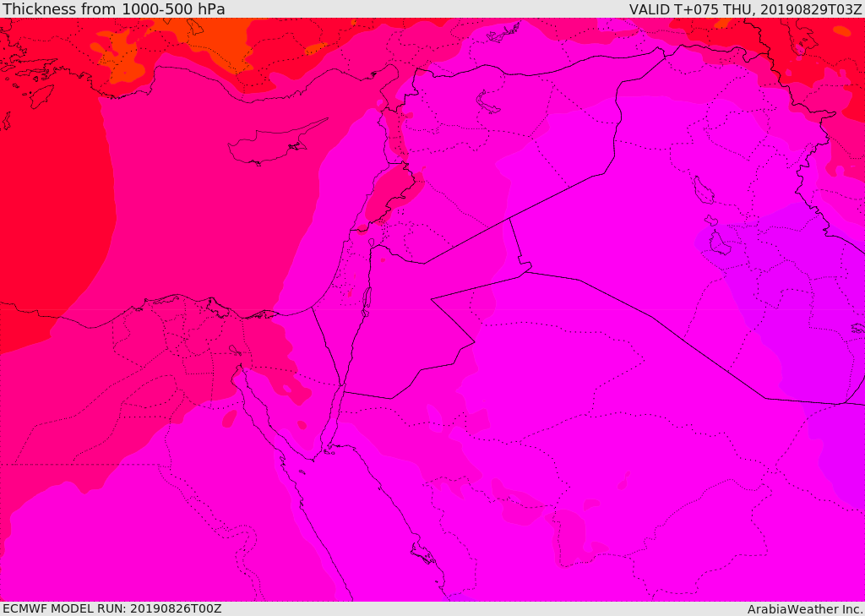Click the 'ECMWF MODEL RUN: 20190826T00Z' text
Screen dimensions: 865x616
pyautogui.click(x=112, y=608)
